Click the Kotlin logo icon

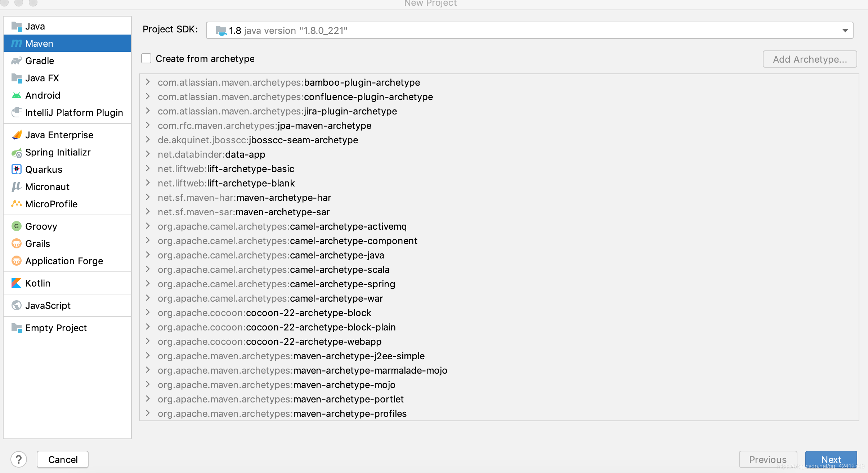pyautogui.click(x=17, y=283)
